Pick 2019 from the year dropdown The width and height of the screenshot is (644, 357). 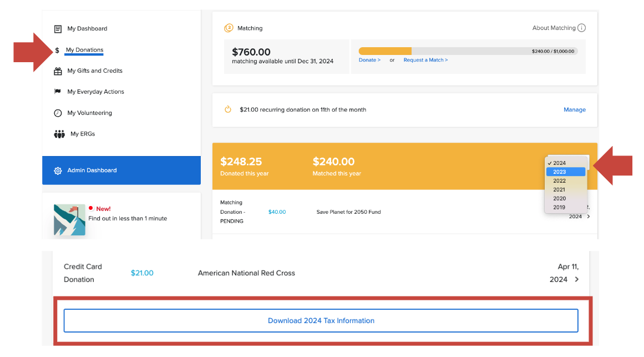[560, 207]
